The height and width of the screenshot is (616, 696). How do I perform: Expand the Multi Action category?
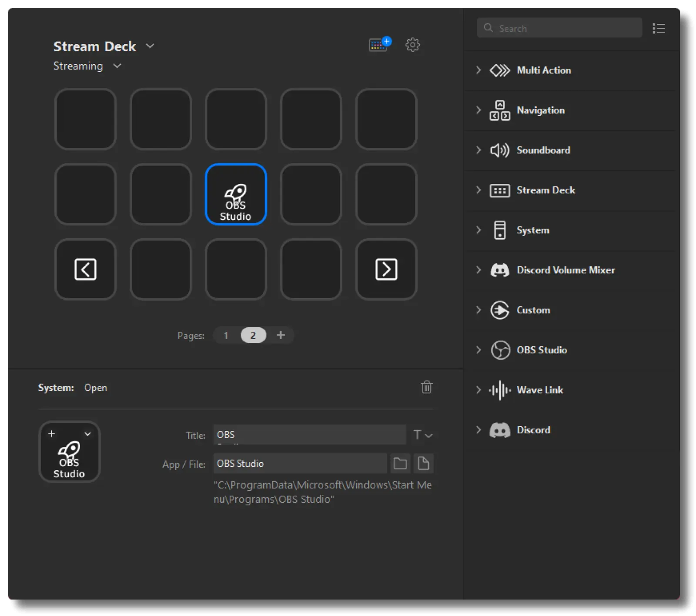point(478,70)
